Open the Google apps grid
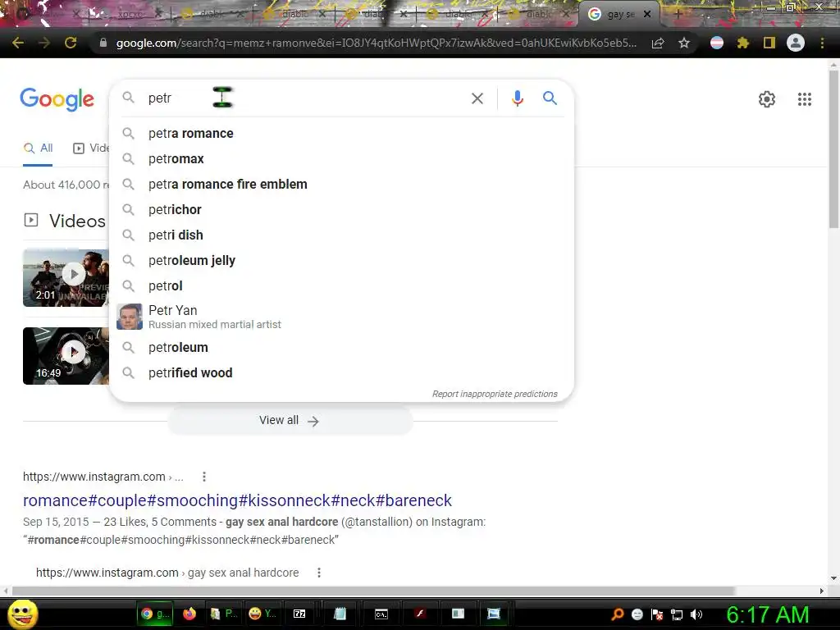Screen dimensions: 840x630 804,99
